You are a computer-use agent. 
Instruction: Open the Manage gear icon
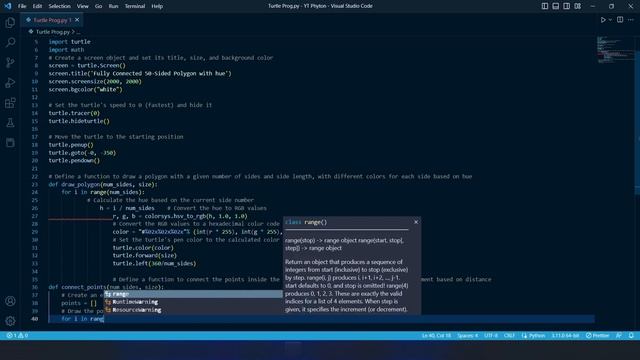pos(10,321)
